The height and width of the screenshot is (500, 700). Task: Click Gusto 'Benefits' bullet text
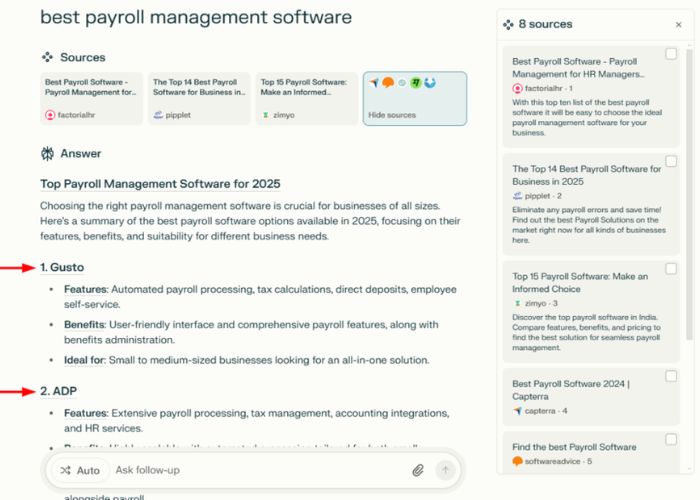(251, 332)
